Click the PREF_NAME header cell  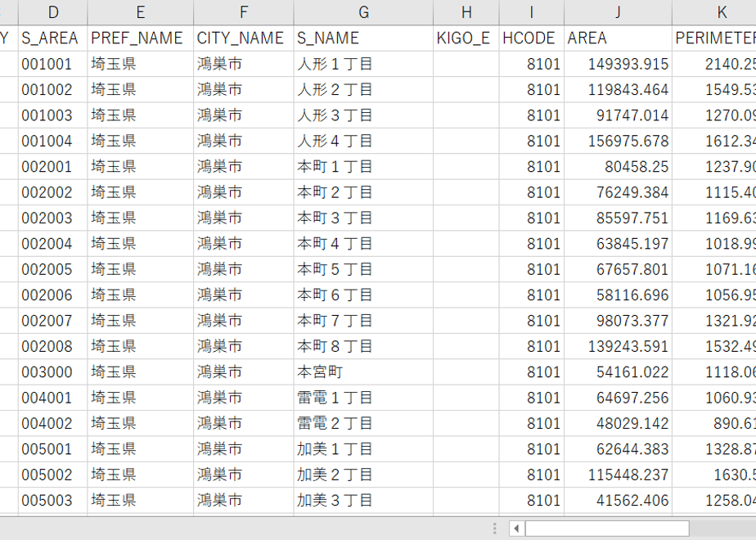pyautogui.click(x=140, y=38)
